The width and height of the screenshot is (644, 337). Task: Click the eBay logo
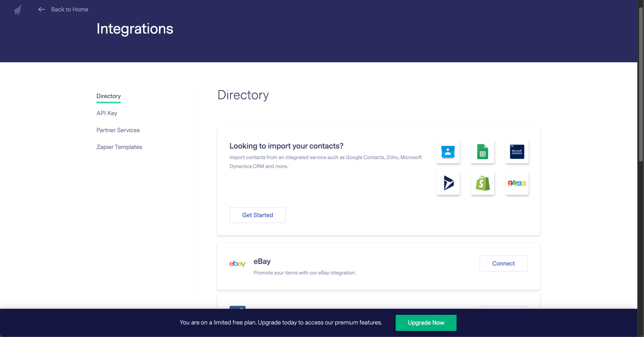(x=237, y=264)
